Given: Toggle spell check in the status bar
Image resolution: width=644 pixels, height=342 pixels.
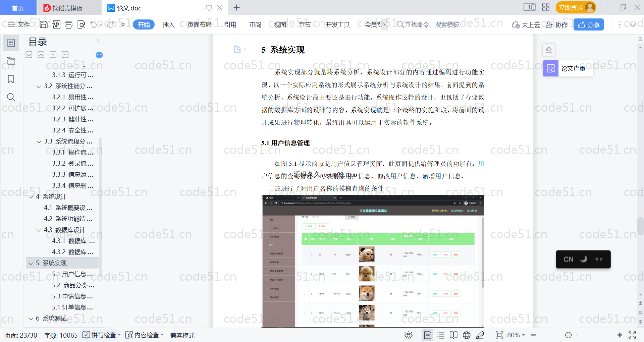Looking at the screenshot, I should [101, 335].
